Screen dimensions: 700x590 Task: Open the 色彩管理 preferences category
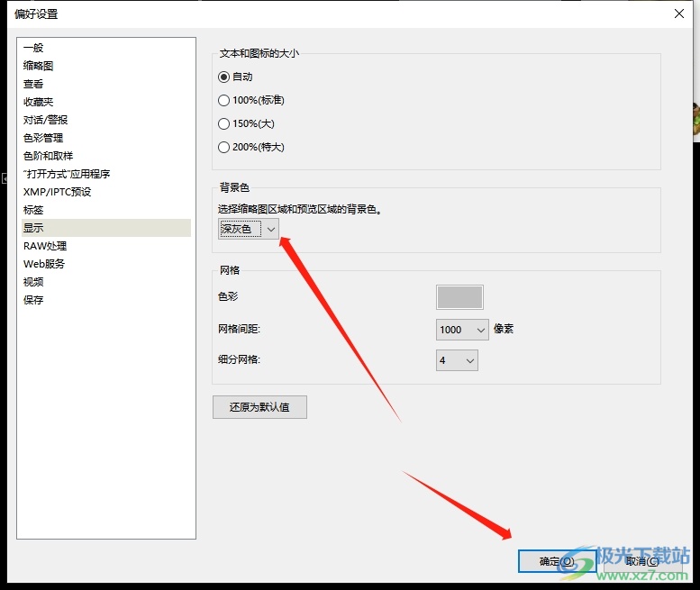tap(106, 138)
